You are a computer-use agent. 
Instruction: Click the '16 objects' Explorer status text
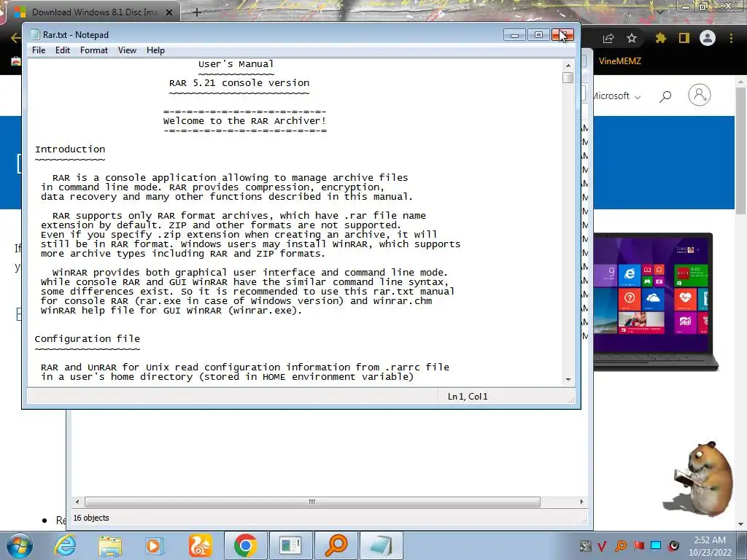point(91,518)
